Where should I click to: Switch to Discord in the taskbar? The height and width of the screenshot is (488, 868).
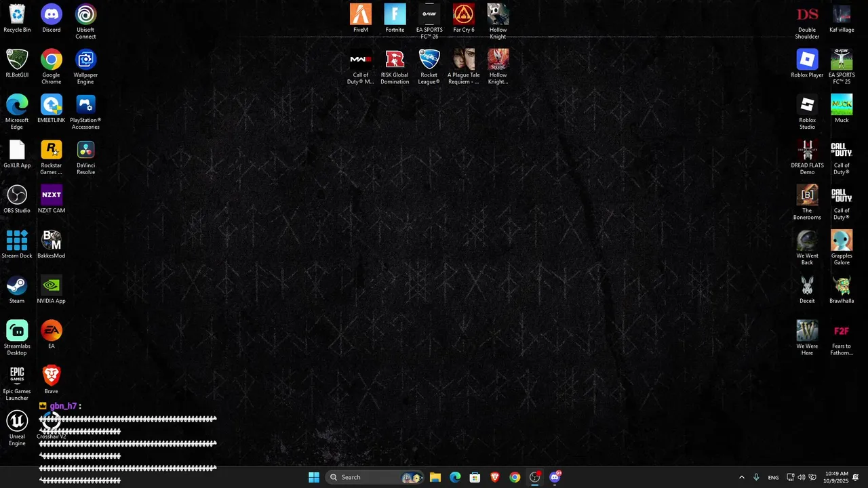tap(555, 477)
